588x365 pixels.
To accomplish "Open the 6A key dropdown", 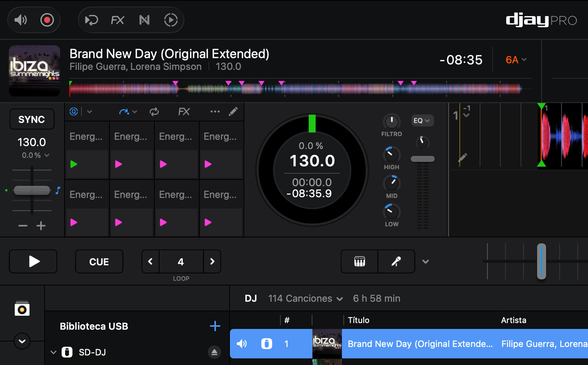I will (x=516, y=60).
